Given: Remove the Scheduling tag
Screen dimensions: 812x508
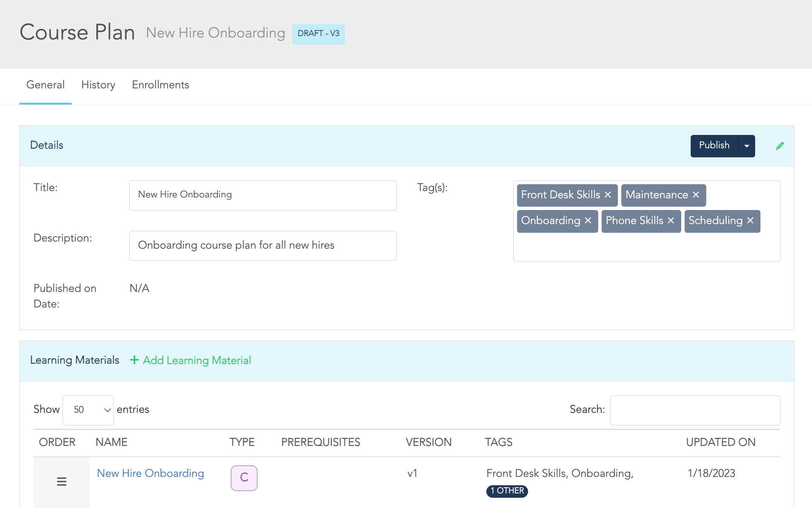Looking at the screenshot, I should pyautogui.click(x=750, y=221).
